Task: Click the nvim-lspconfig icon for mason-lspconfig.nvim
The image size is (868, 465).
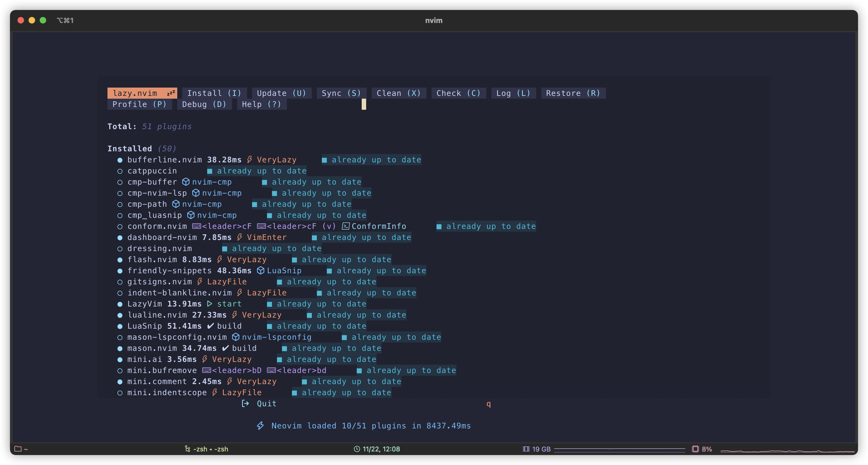Action: [x=234, y=338]
